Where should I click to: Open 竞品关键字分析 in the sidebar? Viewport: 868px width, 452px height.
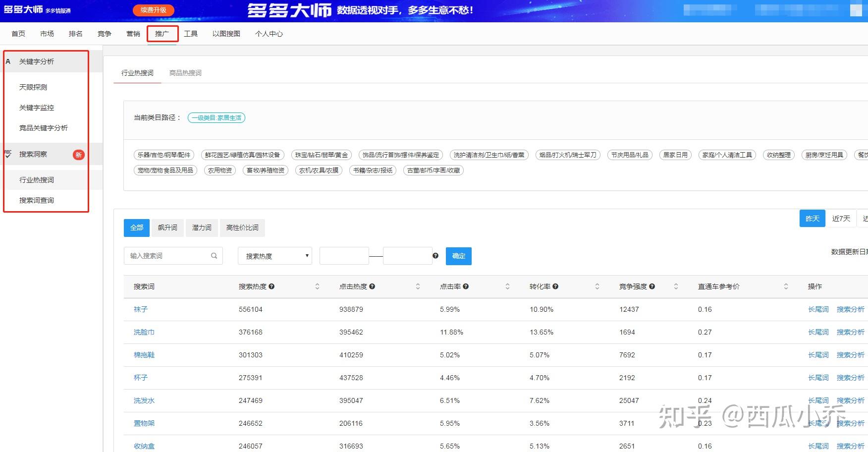click(x=44, y=128)
